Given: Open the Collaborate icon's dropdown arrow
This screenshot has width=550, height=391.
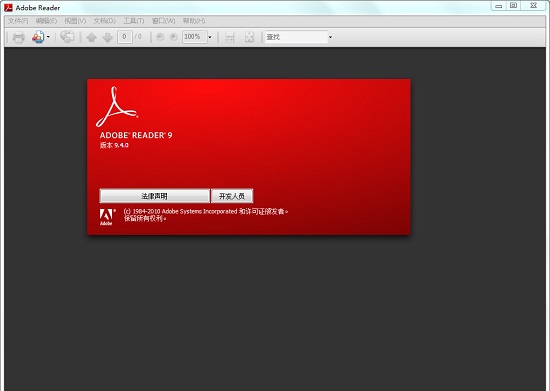Looking at the screenshot, I should 48,37.
